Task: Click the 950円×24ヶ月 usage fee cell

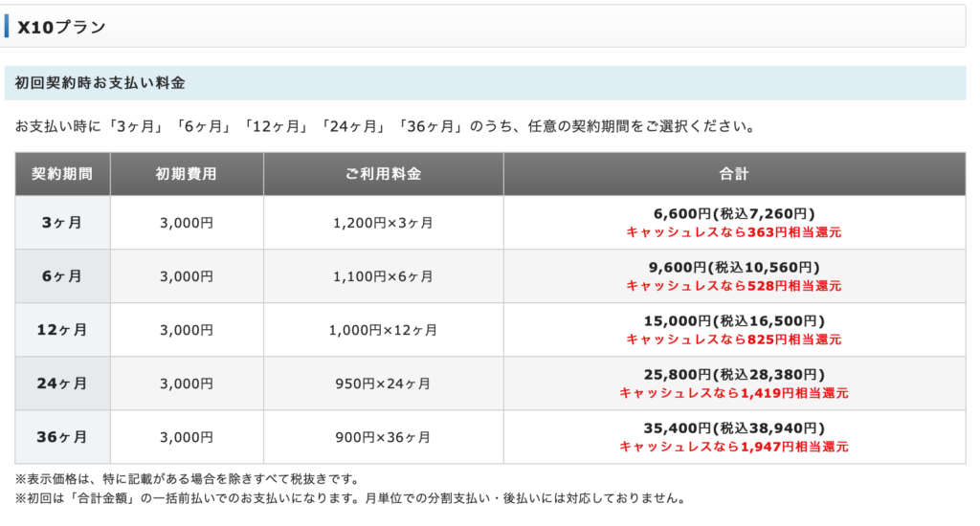Action: pyautogui.click(x=383, y=384)
